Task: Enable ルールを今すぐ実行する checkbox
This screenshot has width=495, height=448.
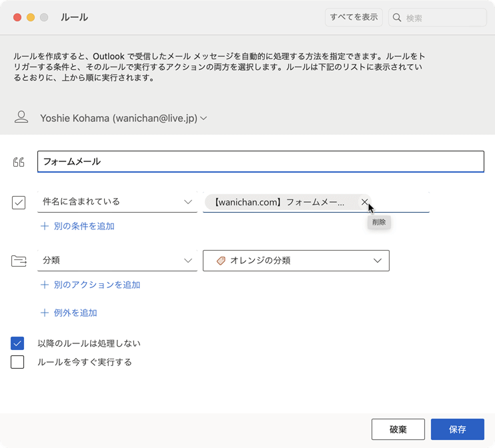Action: 17,362
